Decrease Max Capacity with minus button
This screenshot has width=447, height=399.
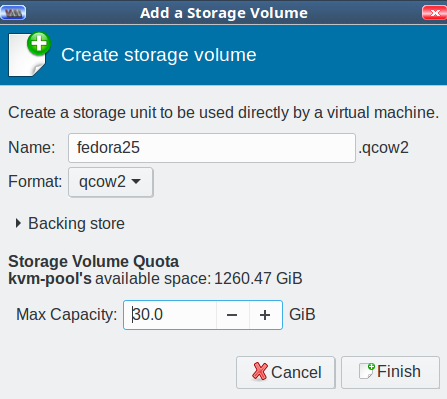click(x=232, y=315)
